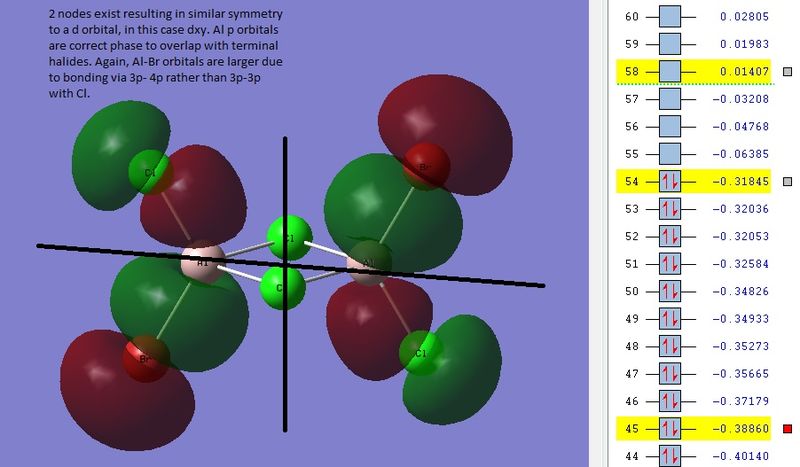Image resolution: width=800 pixels, height=467 pixels.
Task: Select the empty orbital 57 box
Action: tap(669, 99)
